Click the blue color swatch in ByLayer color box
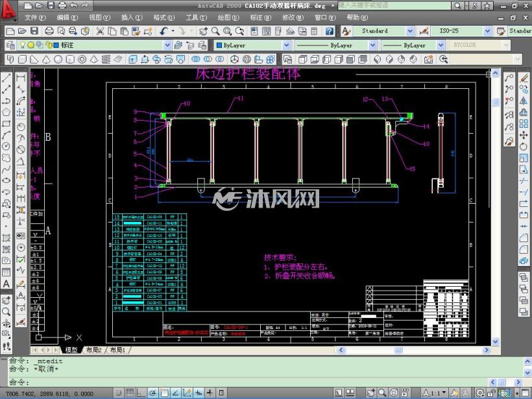Screen dimensions: 532x399 click(219, 45)
